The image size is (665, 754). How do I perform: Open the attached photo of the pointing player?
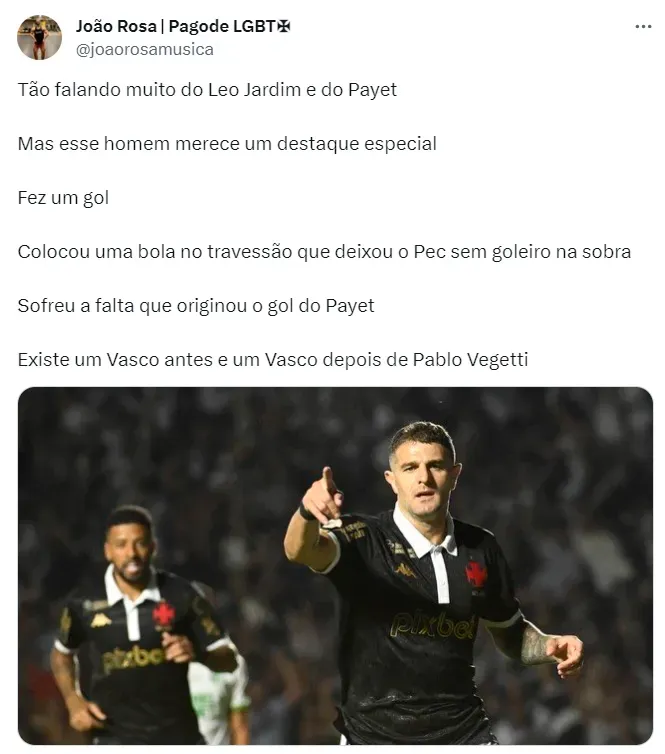click(335, 566)
